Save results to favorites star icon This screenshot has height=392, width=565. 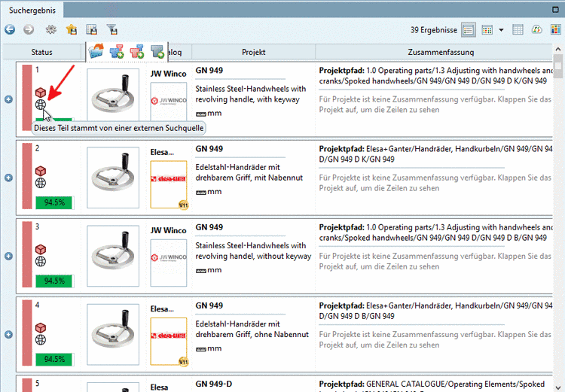(x=72, y=29)
